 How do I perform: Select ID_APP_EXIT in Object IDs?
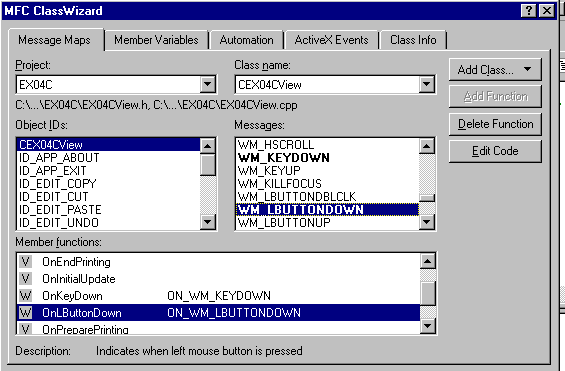tap(108, 171)
